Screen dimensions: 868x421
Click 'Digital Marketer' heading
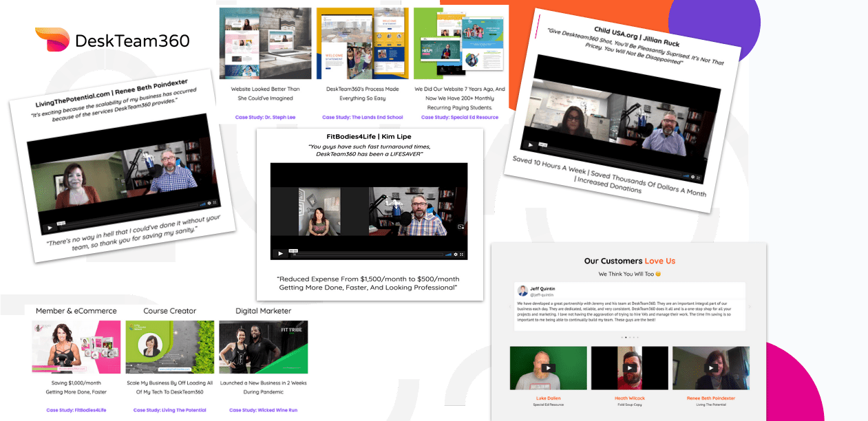[x=264, y=311]
